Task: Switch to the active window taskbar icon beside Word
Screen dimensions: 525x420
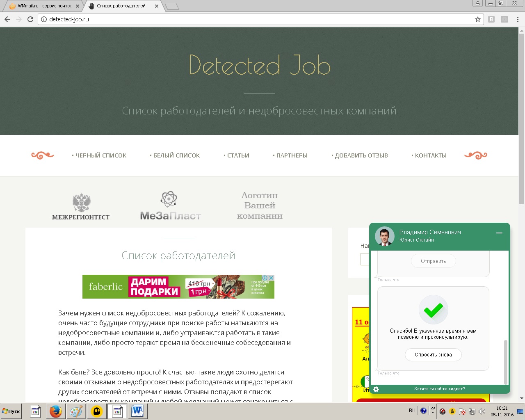Action: point(117,411)
